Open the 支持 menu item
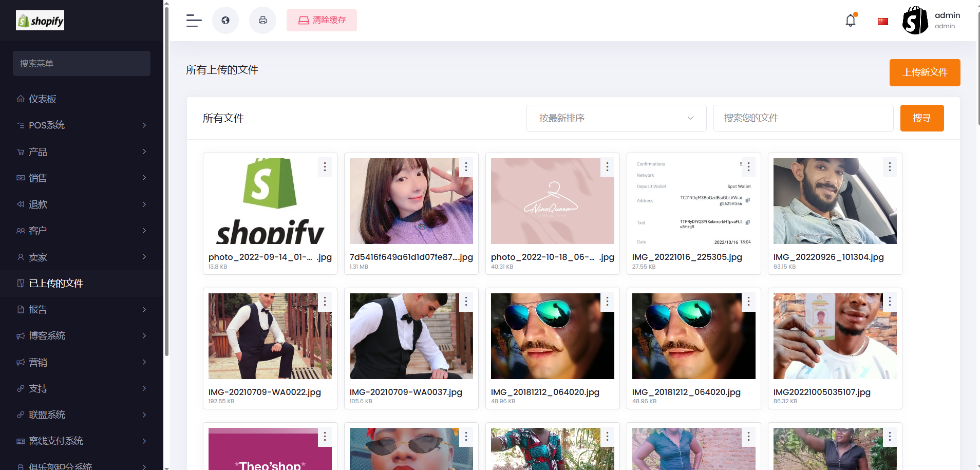980x470 pixels. pos(82,389)
